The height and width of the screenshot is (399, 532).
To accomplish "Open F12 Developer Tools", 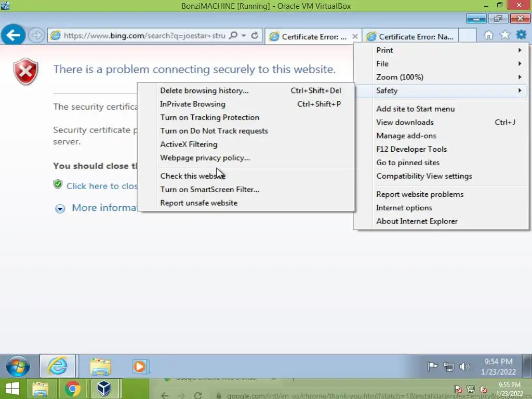I will 441,149.
